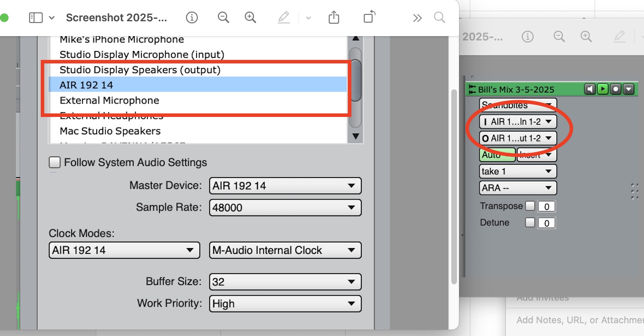Image resolution: width=644 pixels, height=336 pixels.
Task: Open the sidebar view toggle in front Preview window
Action: tap(36, 17)
